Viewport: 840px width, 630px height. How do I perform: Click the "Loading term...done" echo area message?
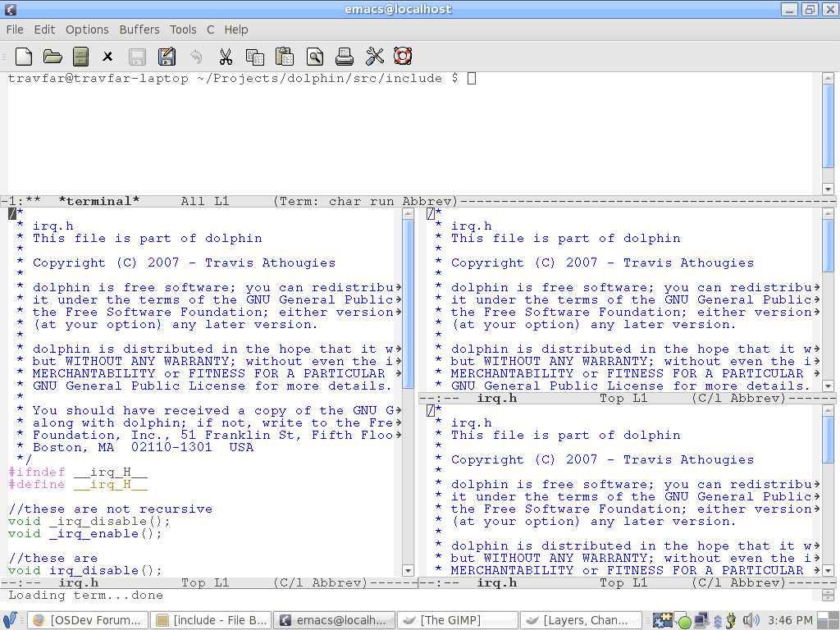pyautogui.click(x=85, y=596)
